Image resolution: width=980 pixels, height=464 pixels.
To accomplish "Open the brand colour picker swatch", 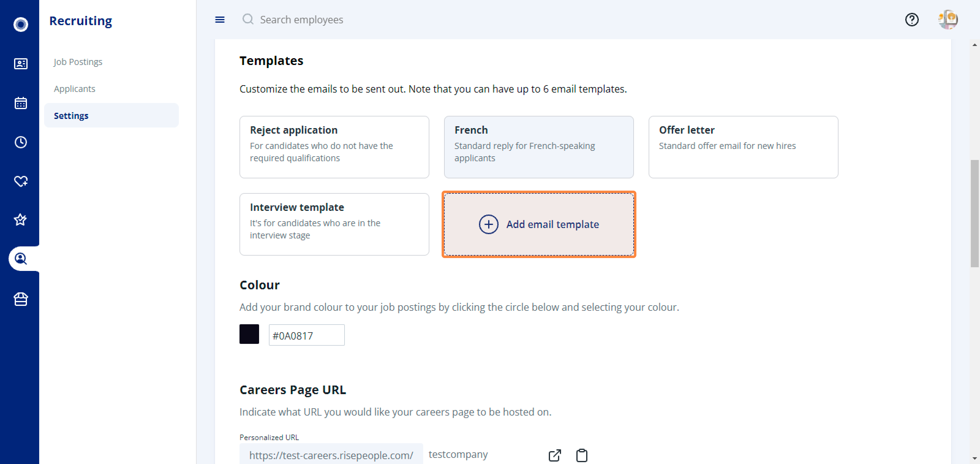I will 249,334.
